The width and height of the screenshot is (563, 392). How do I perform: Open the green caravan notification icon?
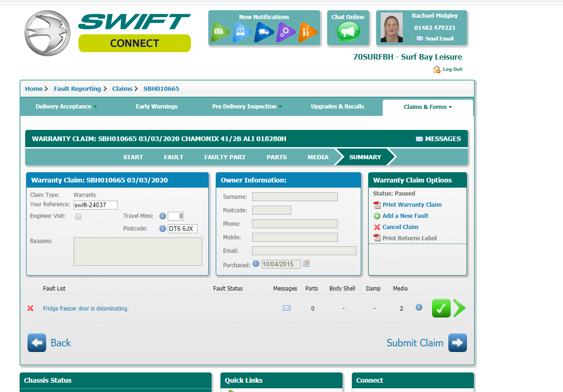(x=220, y=32)
